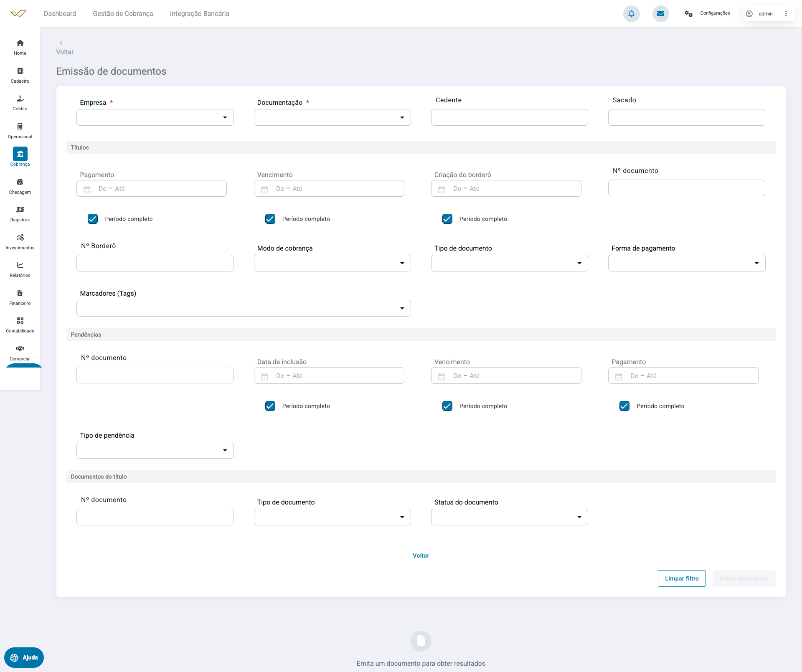This screenshot has height=672, width=802.
Task: Focus the Cedente input field
Action: tap(510, 117)
